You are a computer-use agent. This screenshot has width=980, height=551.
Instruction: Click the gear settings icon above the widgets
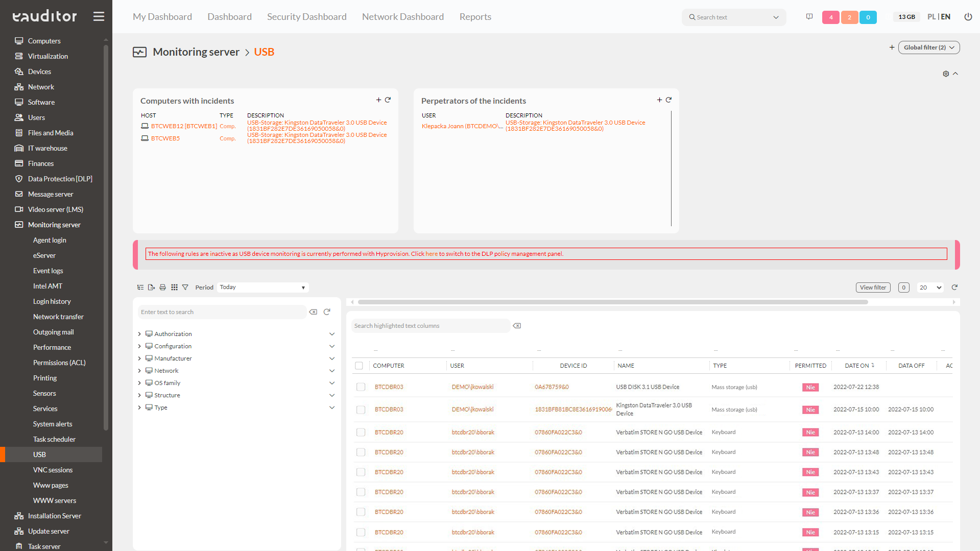(x=945, y=74)
